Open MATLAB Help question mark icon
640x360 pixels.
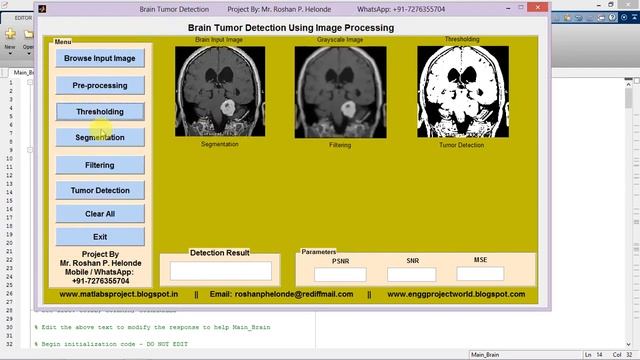(x=612, y=17)
